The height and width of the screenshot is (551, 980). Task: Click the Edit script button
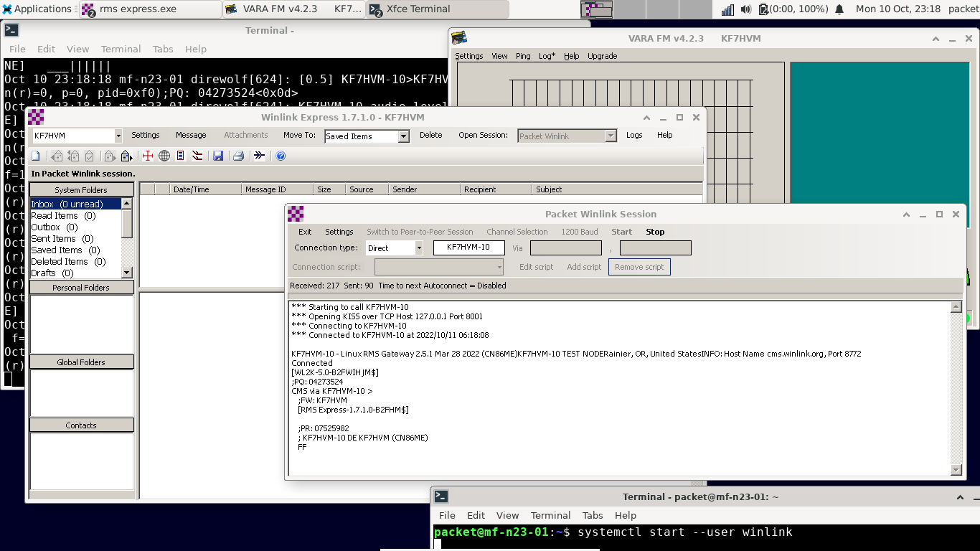pos(537,267)
